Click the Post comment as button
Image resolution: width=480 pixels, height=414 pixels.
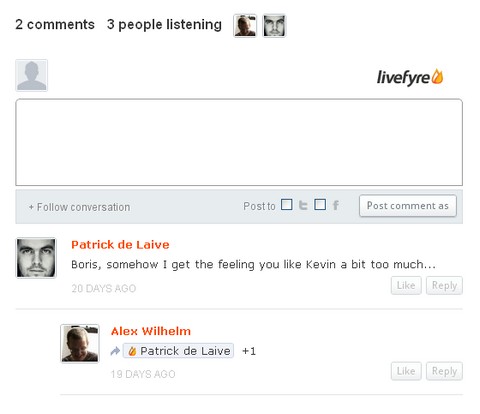point(408,206)
